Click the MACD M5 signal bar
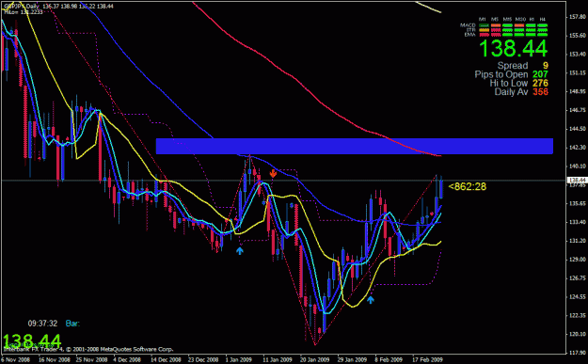This screenshot has height=364, width=588. coord(496,25)
